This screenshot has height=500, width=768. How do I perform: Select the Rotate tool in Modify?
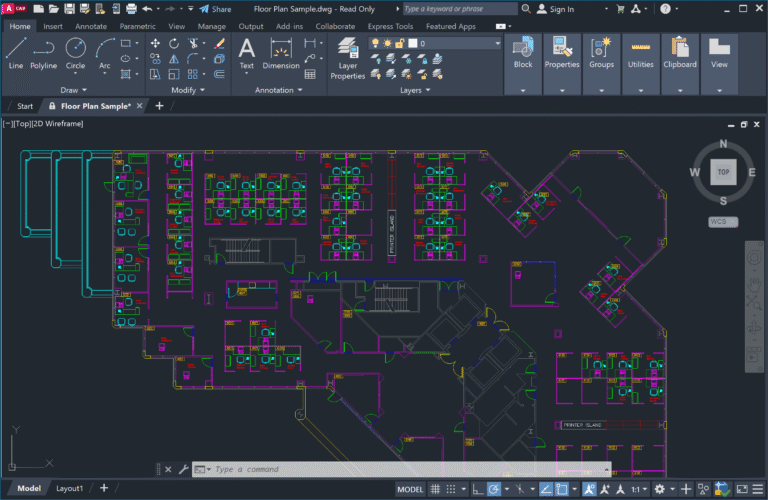click(174, 44)
